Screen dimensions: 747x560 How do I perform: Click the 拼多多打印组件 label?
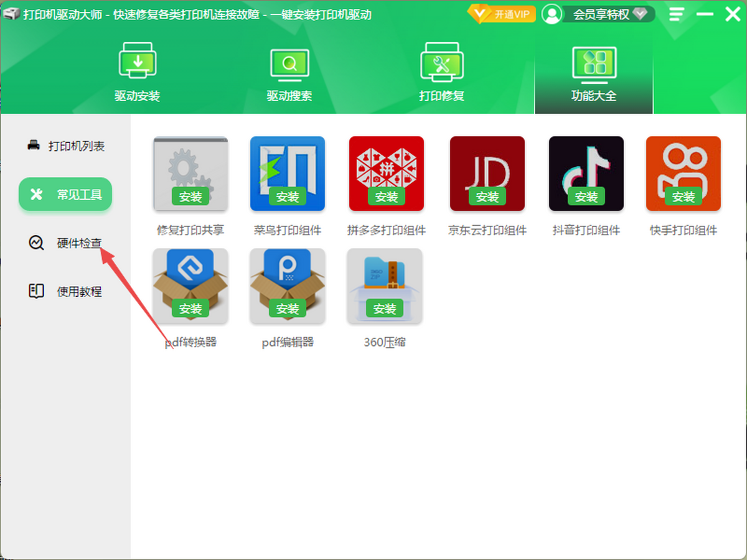(387, 230)
